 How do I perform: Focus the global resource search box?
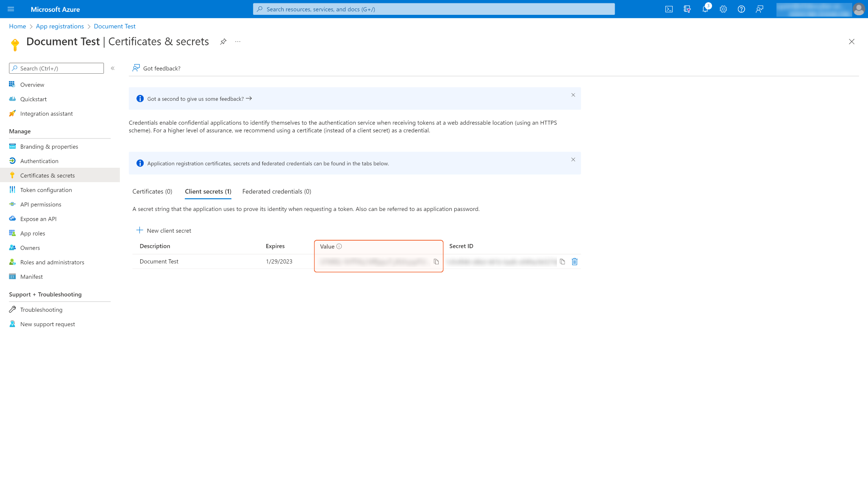[x=434, y=9]
